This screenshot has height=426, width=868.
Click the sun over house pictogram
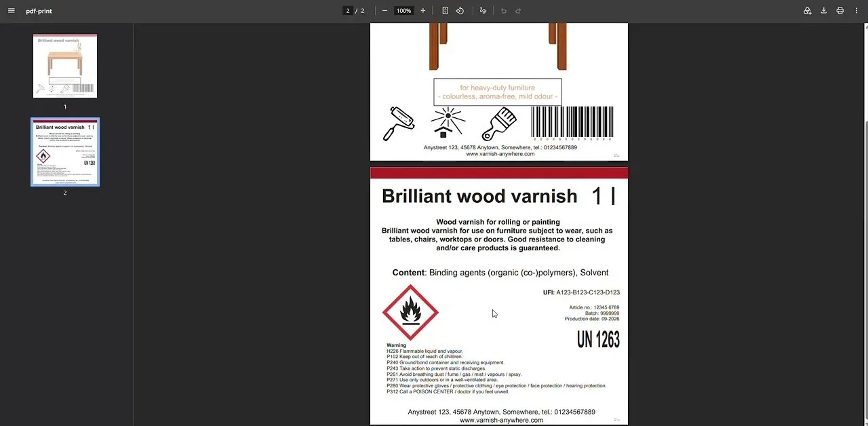[x=448, y=123]
